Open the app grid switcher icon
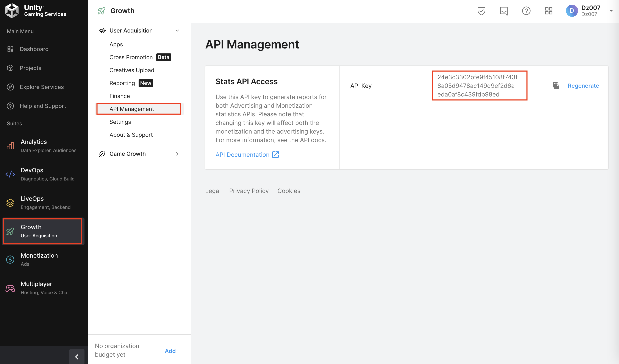The height and width of the screenshot is (364, 619). 548,11
